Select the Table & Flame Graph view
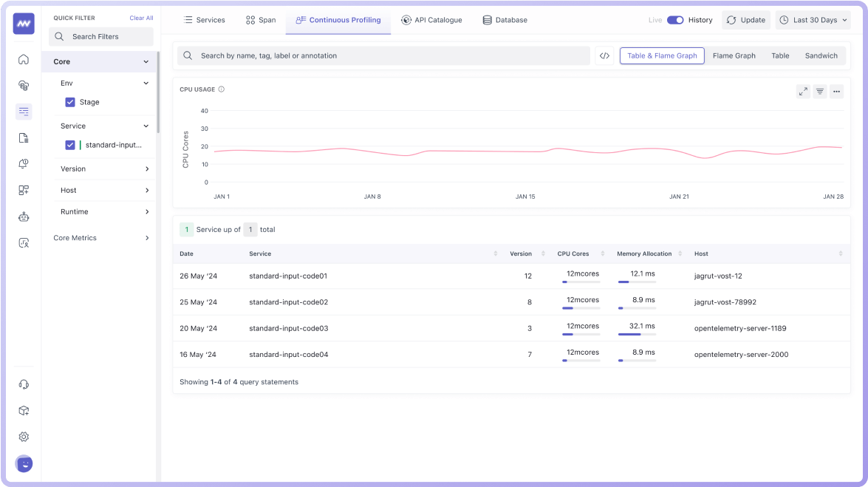868x487 pixels. [662, 55]
